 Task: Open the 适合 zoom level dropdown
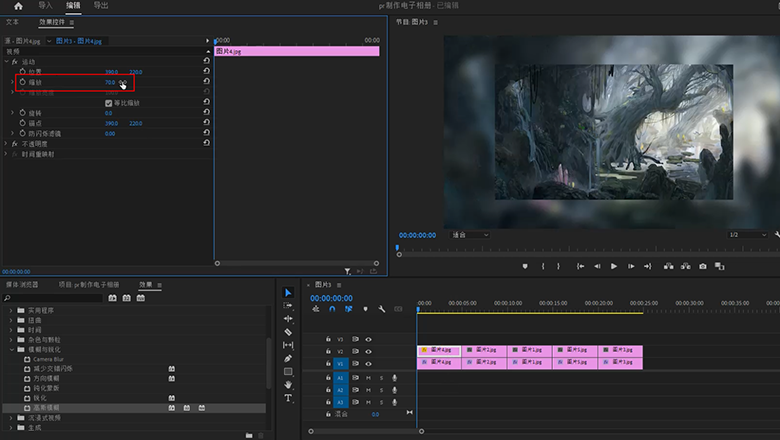470,235
